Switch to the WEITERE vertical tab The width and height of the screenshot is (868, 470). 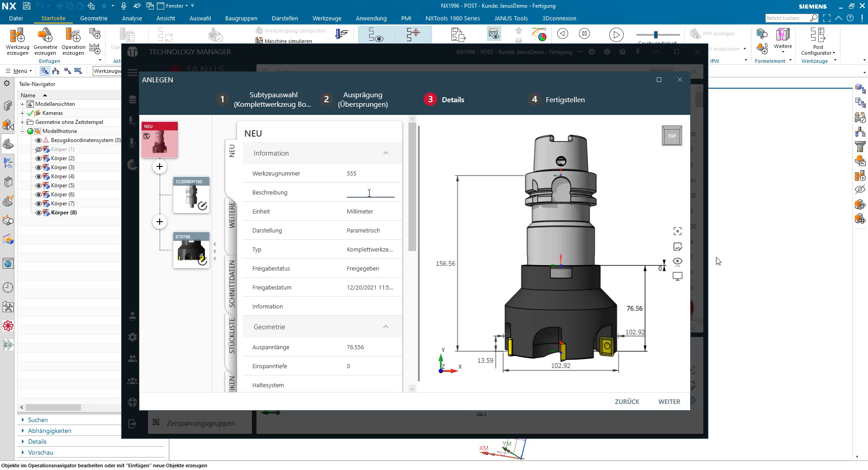tap(232, 215)
